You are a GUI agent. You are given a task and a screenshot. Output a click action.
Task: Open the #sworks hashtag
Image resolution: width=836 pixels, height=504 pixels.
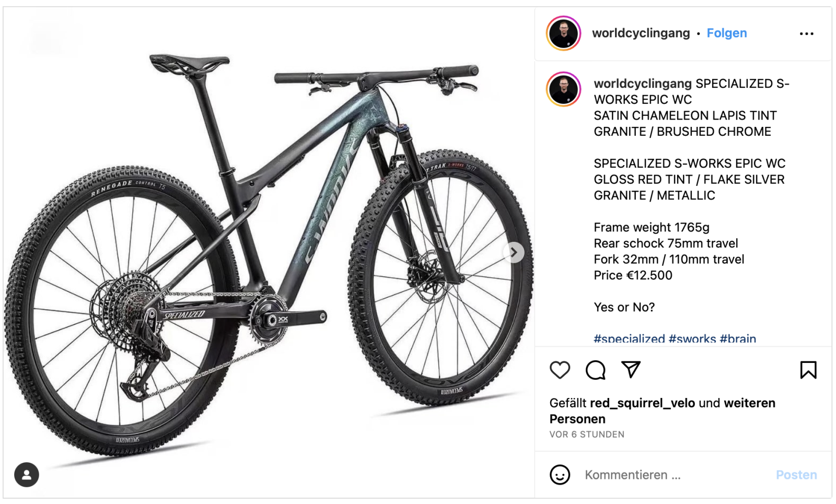pyautogui.click(x=692, y=338)
